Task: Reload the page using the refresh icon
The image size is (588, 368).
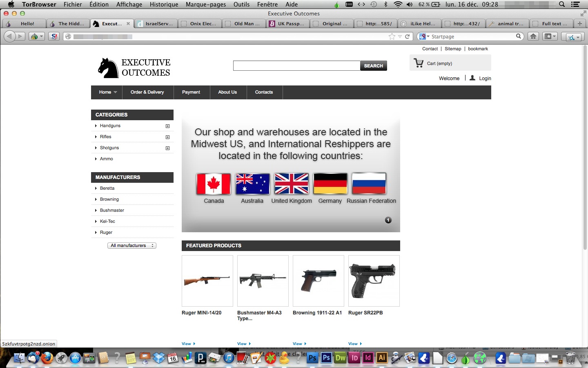Action: 407,36
